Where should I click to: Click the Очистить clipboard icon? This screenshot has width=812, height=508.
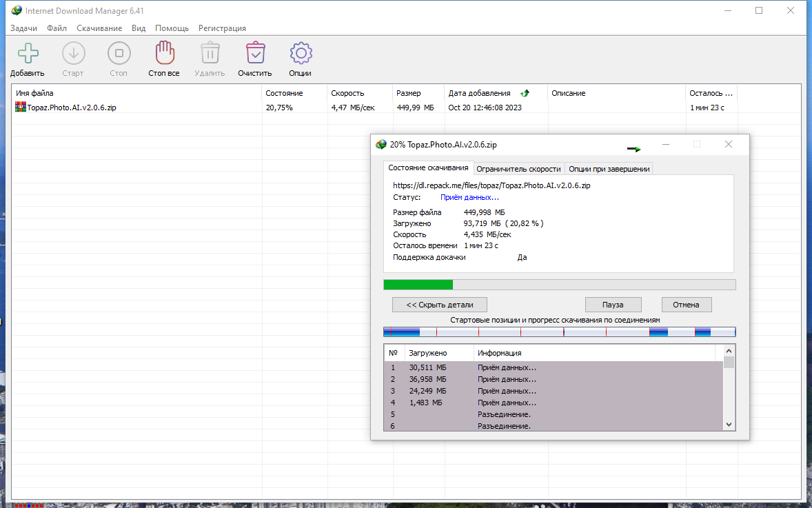(x=255, y=53)
